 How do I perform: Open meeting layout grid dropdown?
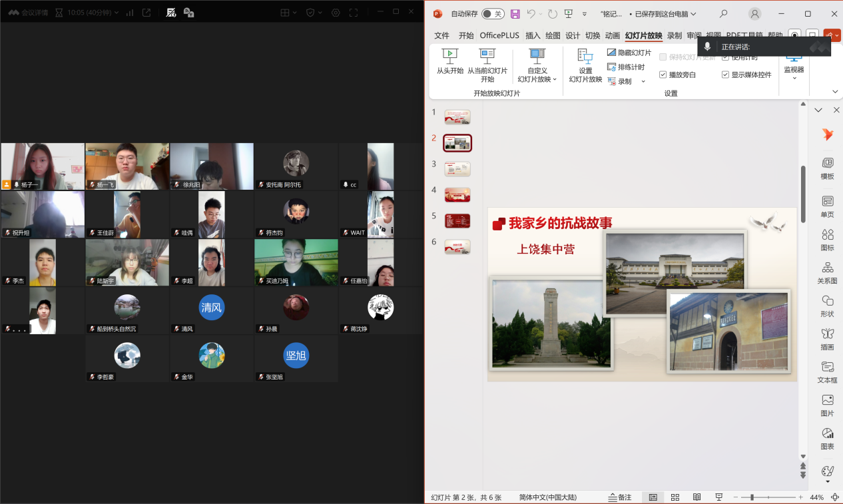[288, 13]
